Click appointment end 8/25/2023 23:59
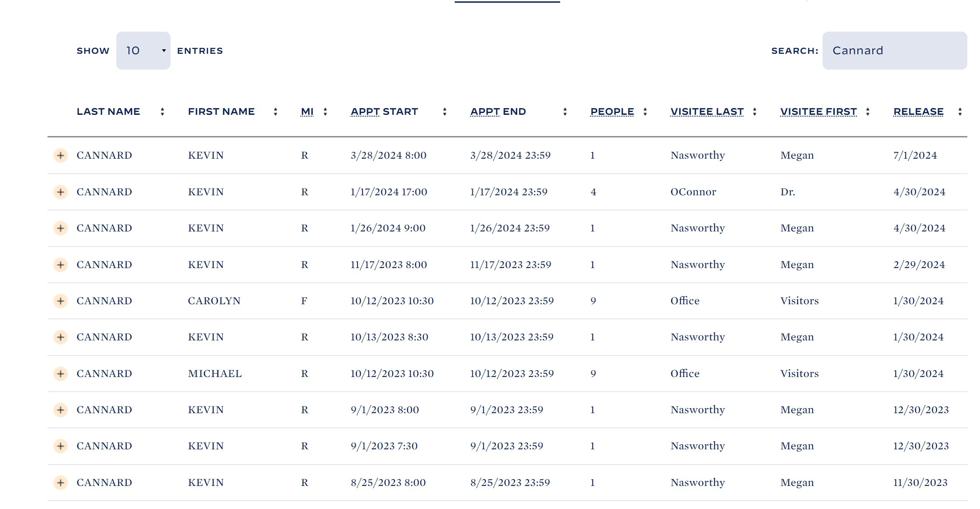The width and height of the screenshot is (980, 509). [x=510, y=483]
